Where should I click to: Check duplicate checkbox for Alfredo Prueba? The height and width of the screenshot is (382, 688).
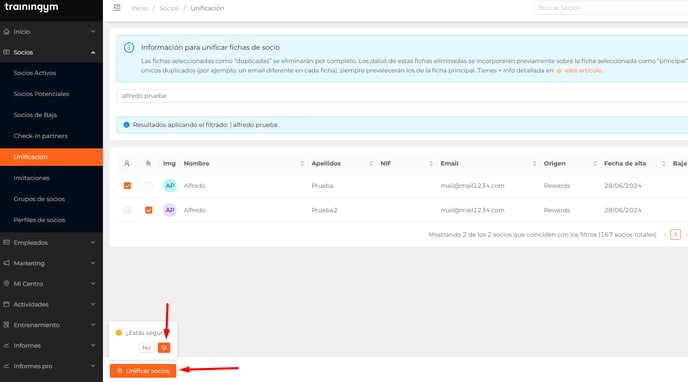click(149, 186)
